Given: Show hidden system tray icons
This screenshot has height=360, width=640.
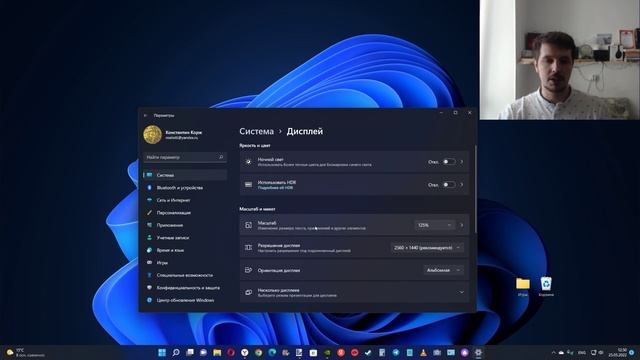Looking at the screenshot, I should click(x=553, y=353).
